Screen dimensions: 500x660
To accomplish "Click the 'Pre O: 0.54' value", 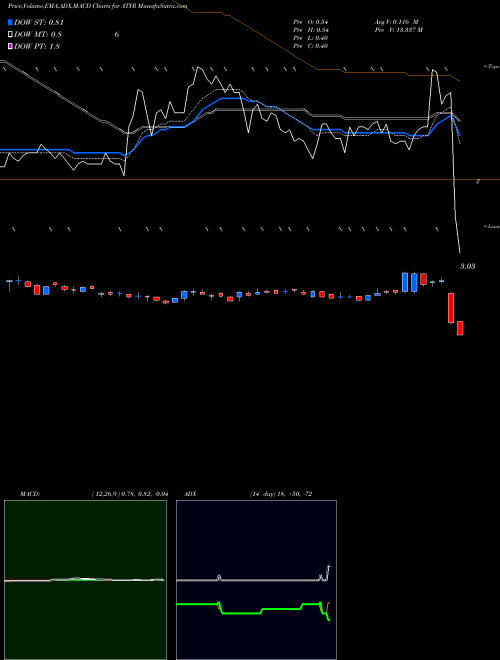I will pos(311,21).
